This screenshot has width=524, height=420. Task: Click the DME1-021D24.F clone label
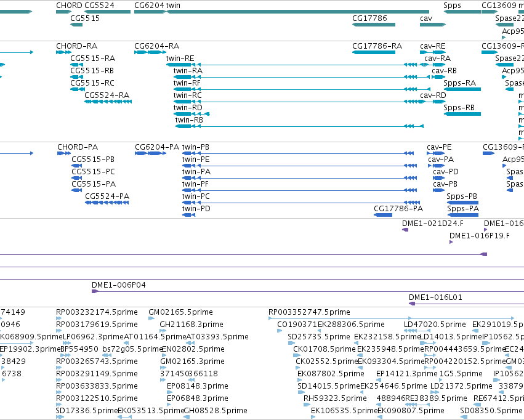[433, 223]
